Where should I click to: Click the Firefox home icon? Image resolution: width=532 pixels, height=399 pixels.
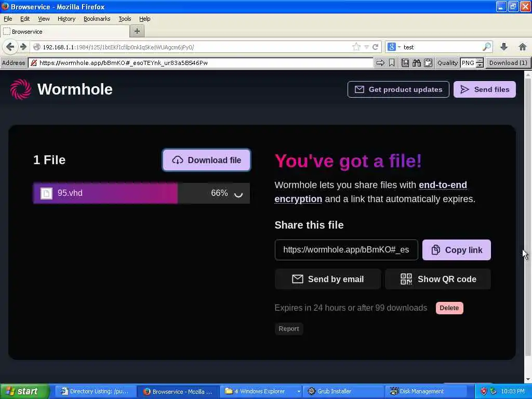(523, 47)
